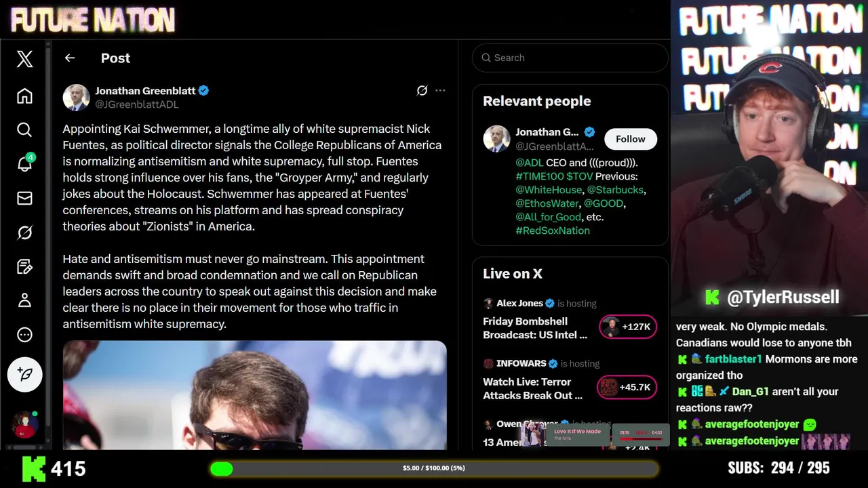Click account avatar at sidebar bottom

25,424
